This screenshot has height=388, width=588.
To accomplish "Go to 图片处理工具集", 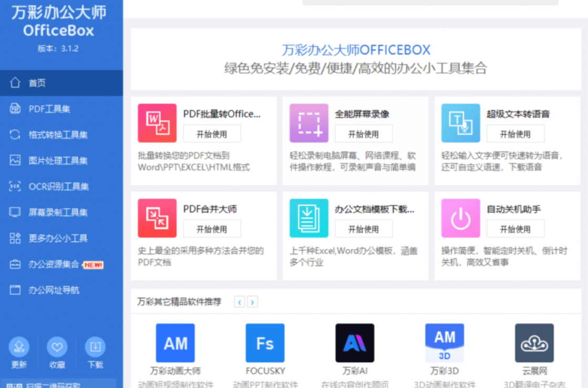I will point(61,160).
